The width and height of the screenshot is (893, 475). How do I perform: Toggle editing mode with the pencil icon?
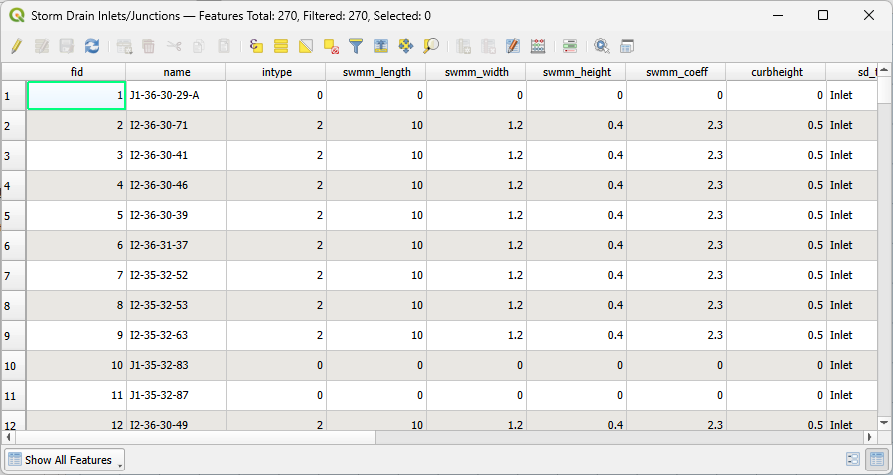point(16,46)
